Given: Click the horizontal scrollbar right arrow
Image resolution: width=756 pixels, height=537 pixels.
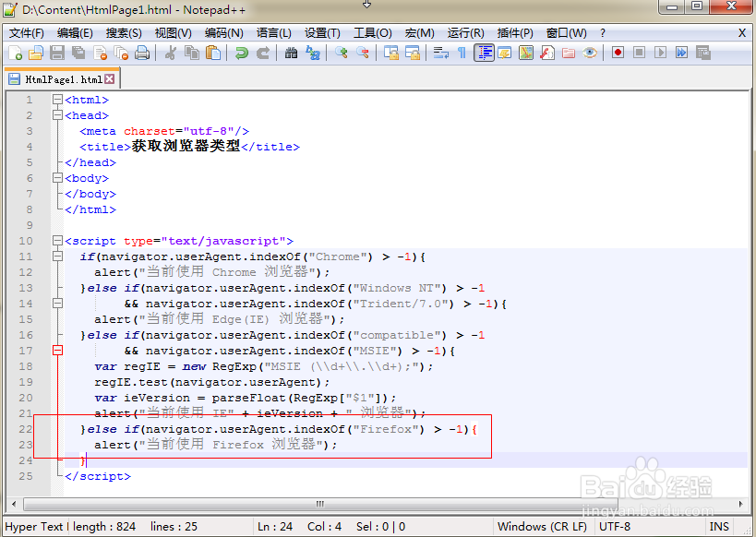Looking at the screenshot, I should click(x=741, y=504).
